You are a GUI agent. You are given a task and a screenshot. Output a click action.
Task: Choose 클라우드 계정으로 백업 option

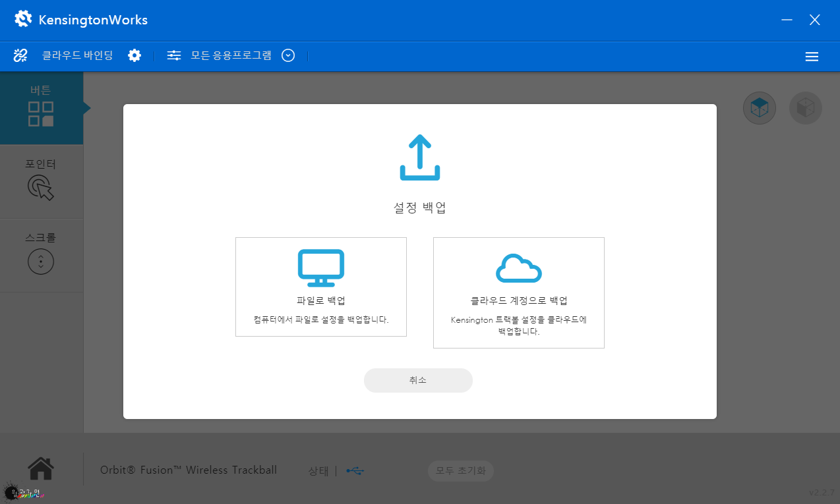point(519,293)
